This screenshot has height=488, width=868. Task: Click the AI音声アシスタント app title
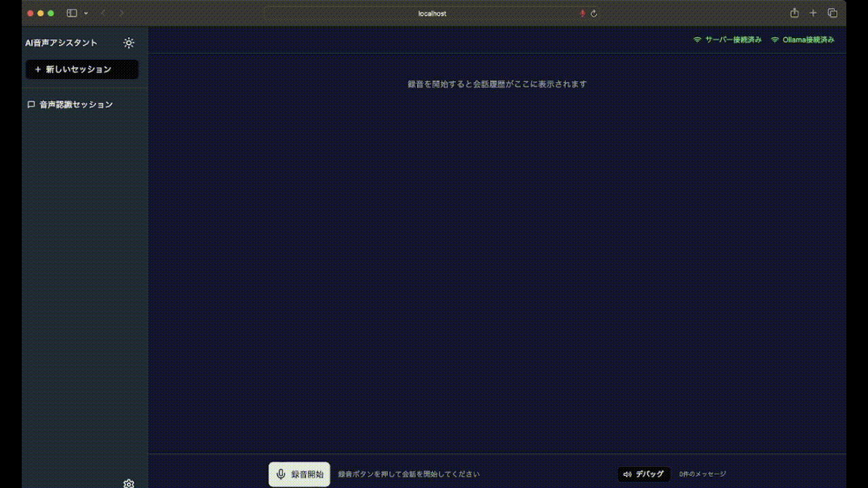click(x=62, y=43)
